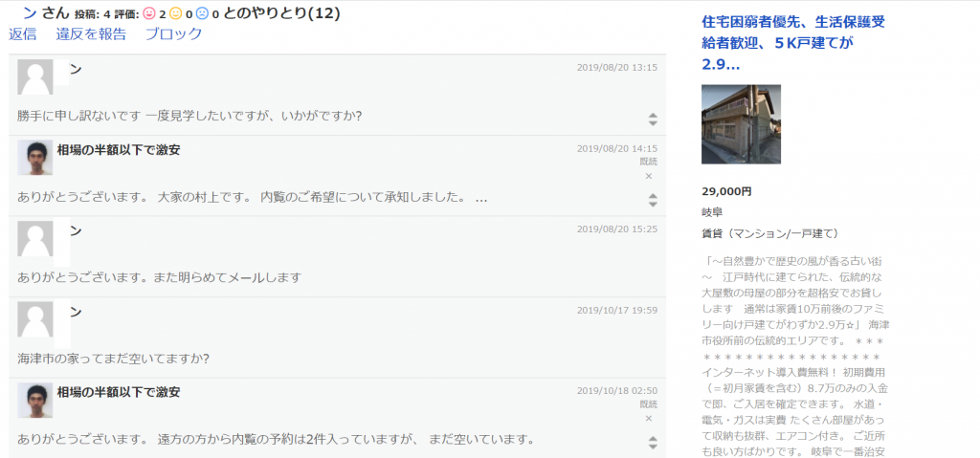
Task: Open the 違反を報告 report link
Action: click(x=91, y=34)
